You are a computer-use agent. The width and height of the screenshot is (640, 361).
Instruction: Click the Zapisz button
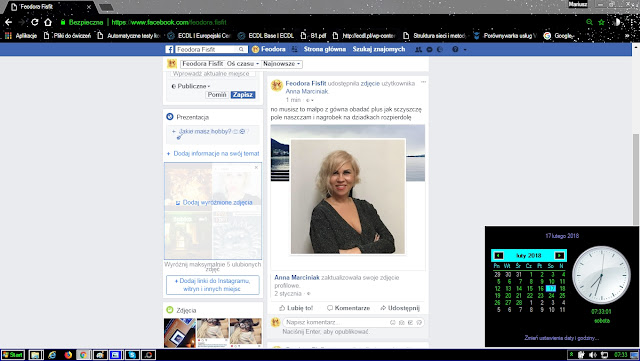[x=243, y=95]
